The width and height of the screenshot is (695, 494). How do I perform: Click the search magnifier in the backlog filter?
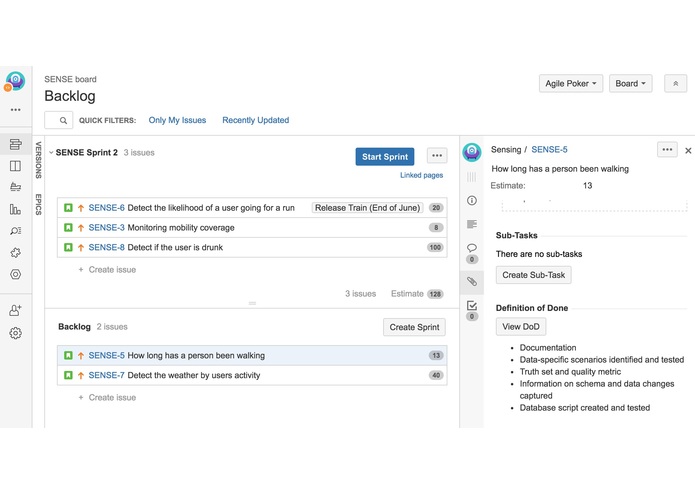pos(63,121)
